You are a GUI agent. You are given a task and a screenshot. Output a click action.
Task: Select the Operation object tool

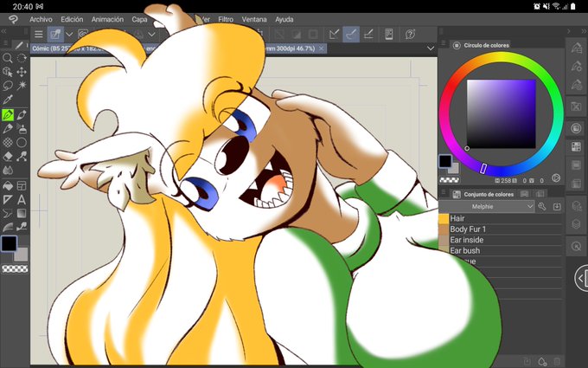click(x=8, y=72)
